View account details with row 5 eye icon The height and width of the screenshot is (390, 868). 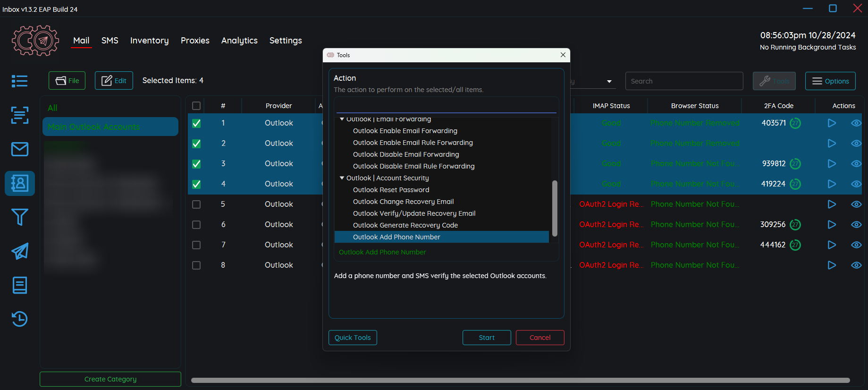(x=856, y=204)
